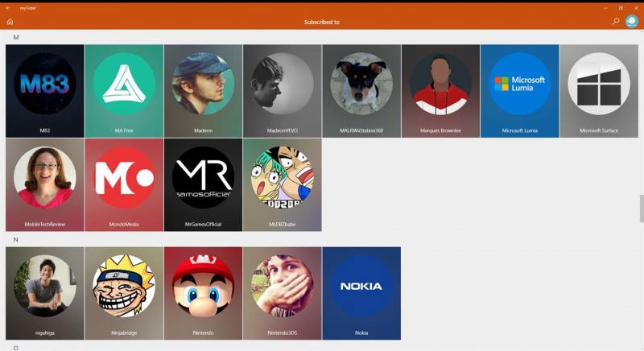Select the O section header
The width and height of the screenshot is (644, 351).
pos(15,348)
